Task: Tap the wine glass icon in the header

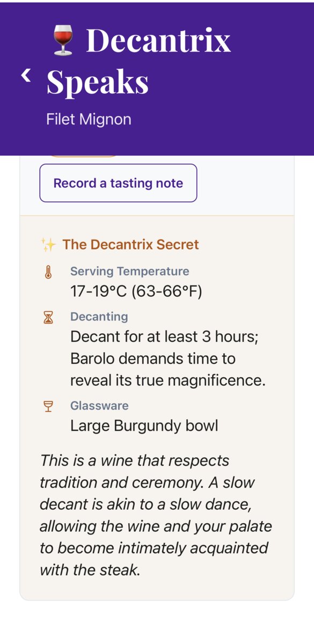Action: 63,39
